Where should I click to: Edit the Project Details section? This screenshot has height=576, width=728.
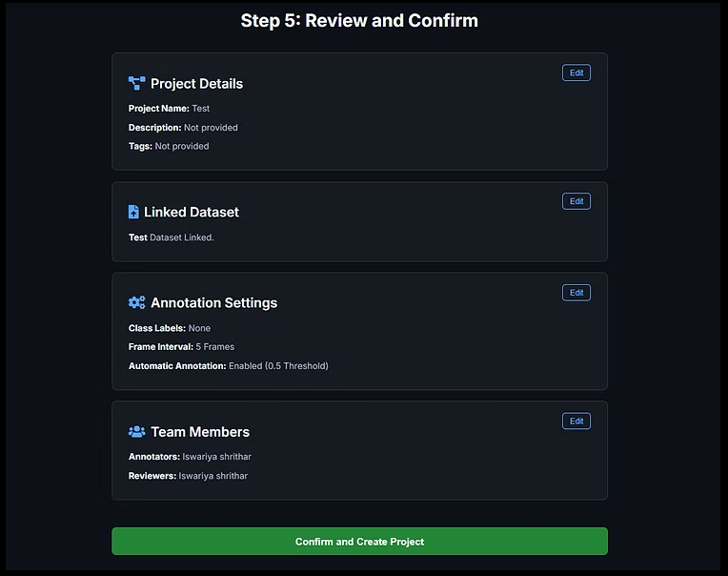pyautogui.click(x=576, y=73)
